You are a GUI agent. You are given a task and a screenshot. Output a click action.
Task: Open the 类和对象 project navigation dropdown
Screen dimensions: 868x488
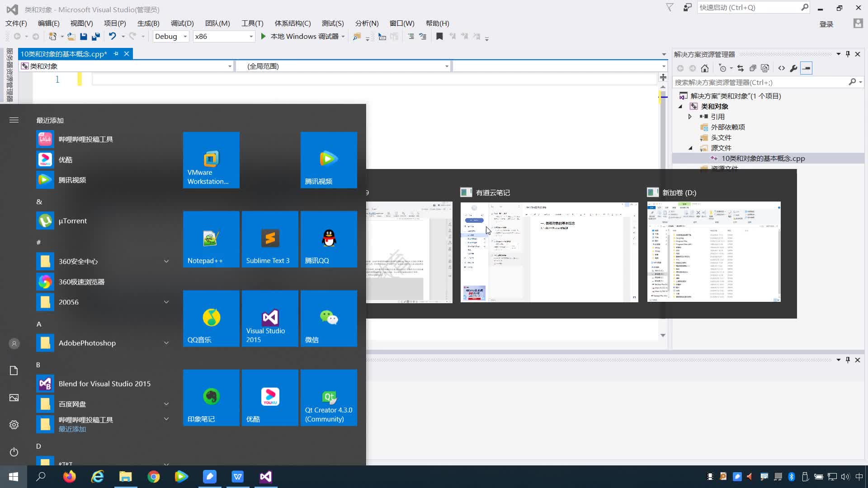127,66
